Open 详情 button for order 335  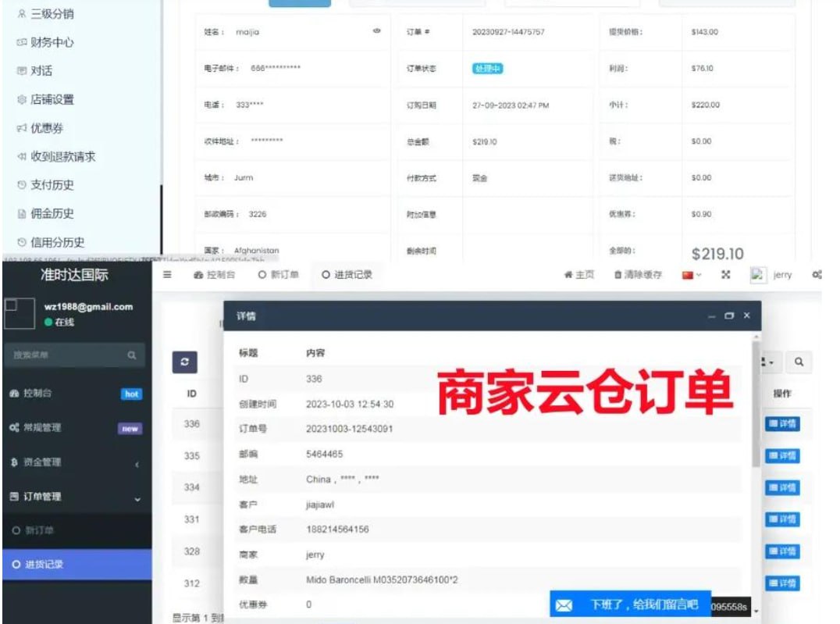(782, 456)
